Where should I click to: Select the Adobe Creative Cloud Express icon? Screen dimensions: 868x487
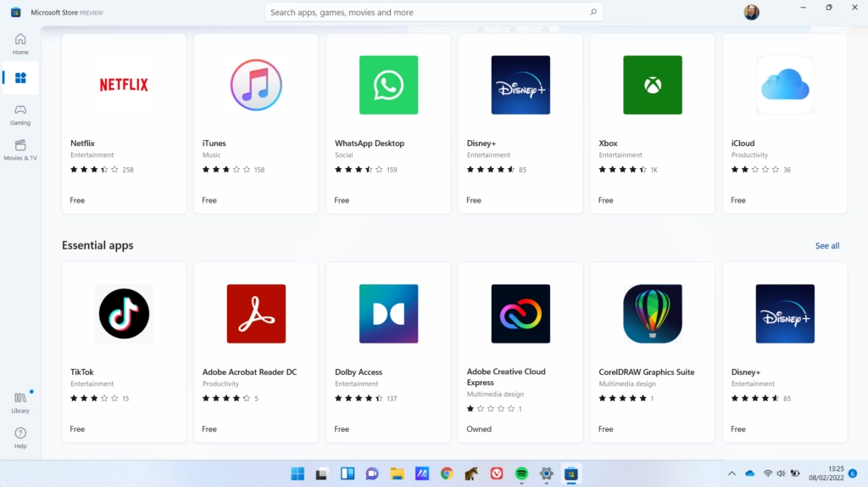pyautogui.click(x=520, y=314)
